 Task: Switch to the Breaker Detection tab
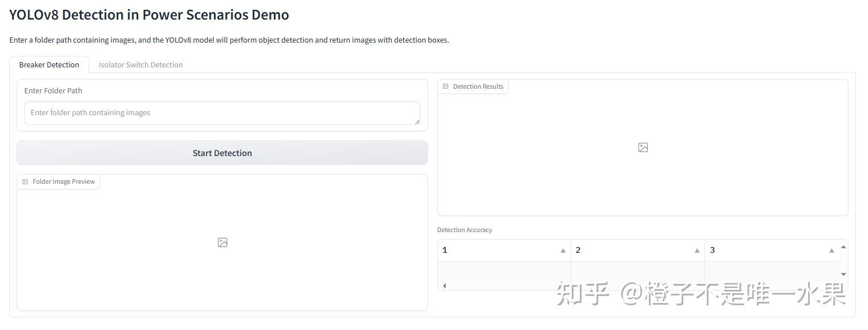coord(49,65)
